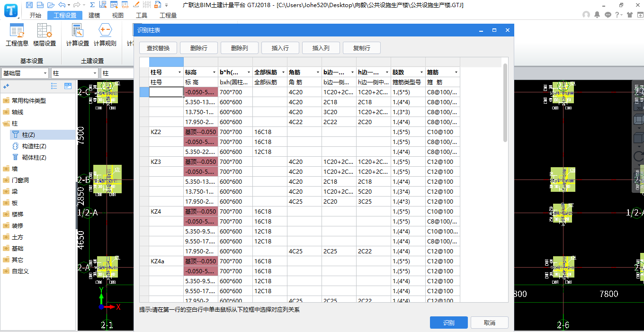Open the 楼层设置 floor settings tool
This screenshot has height=332, width=644.
tap(45, 36)
